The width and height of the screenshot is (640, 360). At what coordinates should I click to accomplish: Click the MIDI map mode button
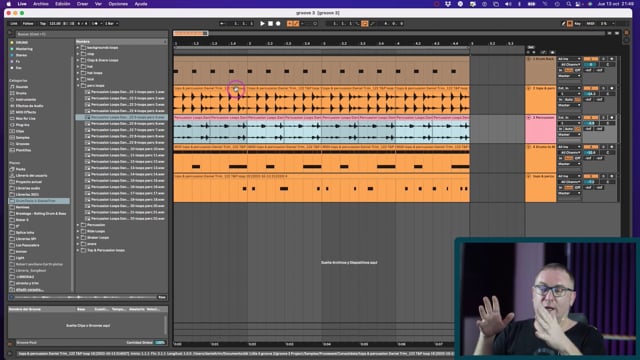point(591,24)
